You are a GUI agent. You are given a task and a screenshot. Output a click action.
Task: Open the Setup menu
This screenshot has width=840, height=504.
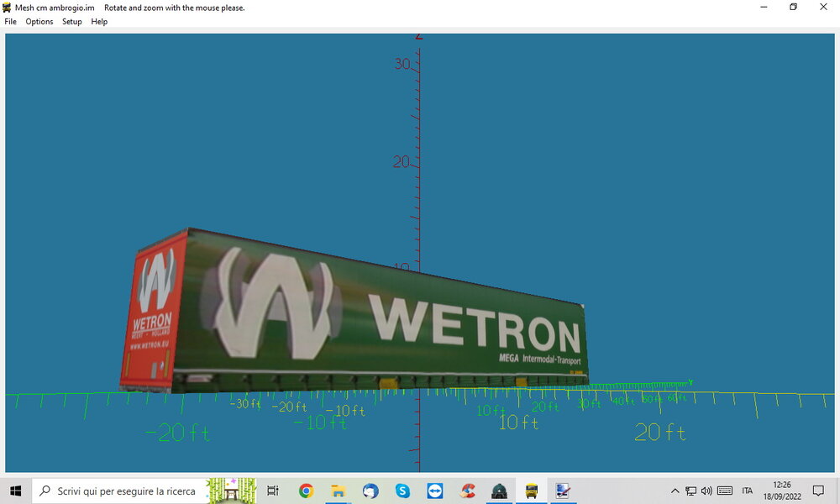[x=71, y=22]
